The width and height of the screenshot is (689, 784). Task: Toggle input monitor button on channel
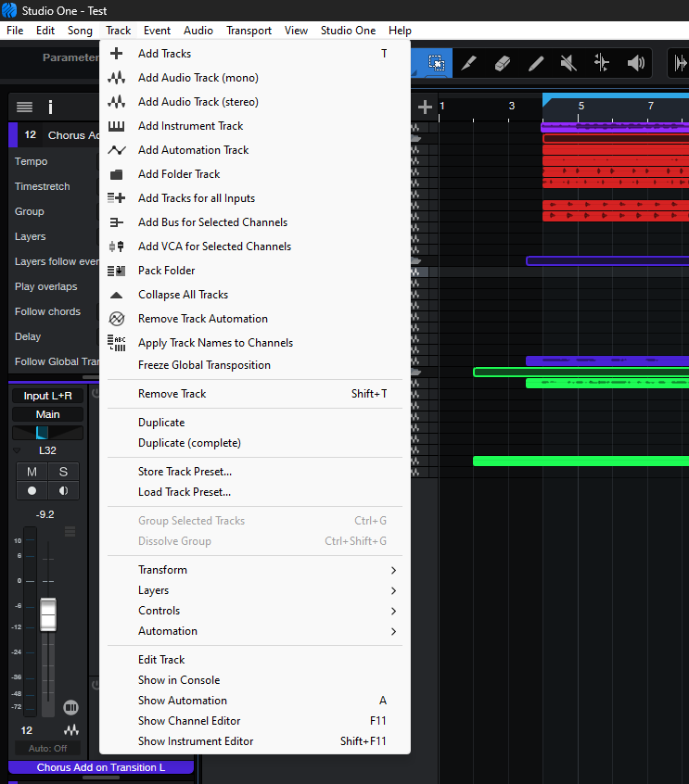click(63, 491)
